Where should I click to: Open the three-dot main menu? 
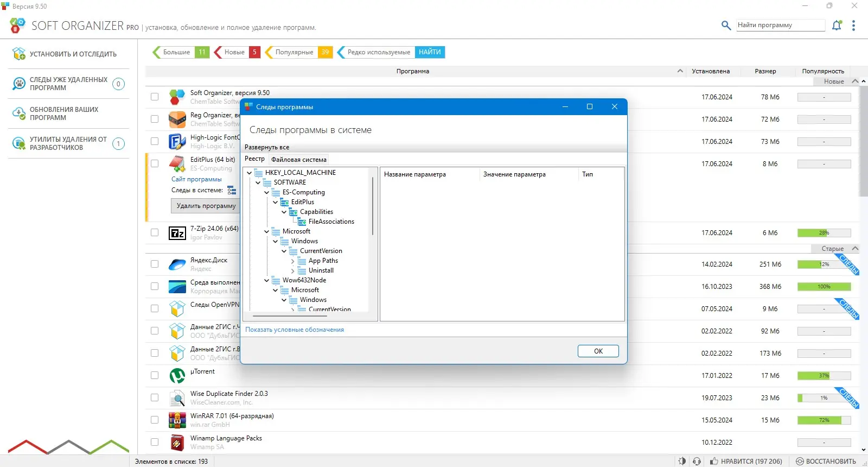click(x=853, y=26)
